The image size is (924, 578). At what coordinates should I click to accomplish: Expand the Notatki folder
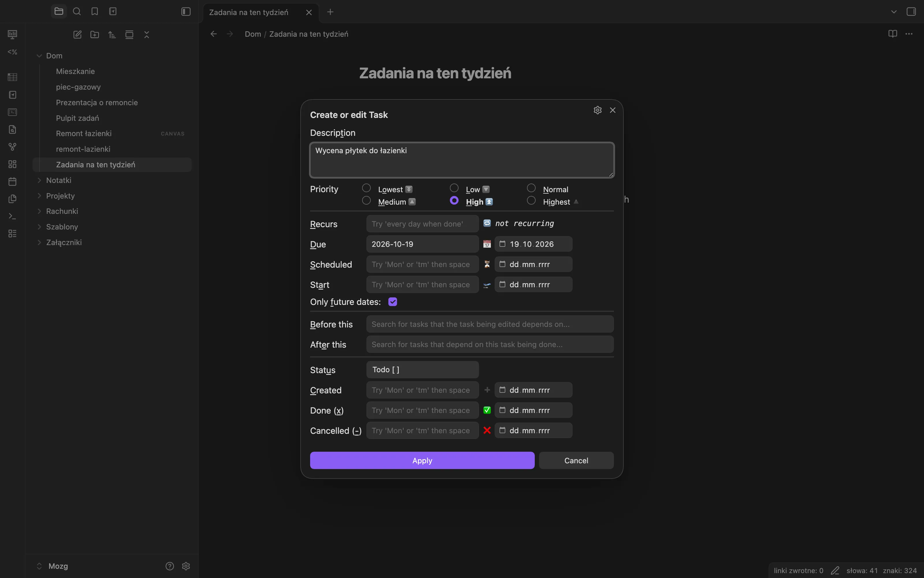pyautogui.click(x=39, y=180)
